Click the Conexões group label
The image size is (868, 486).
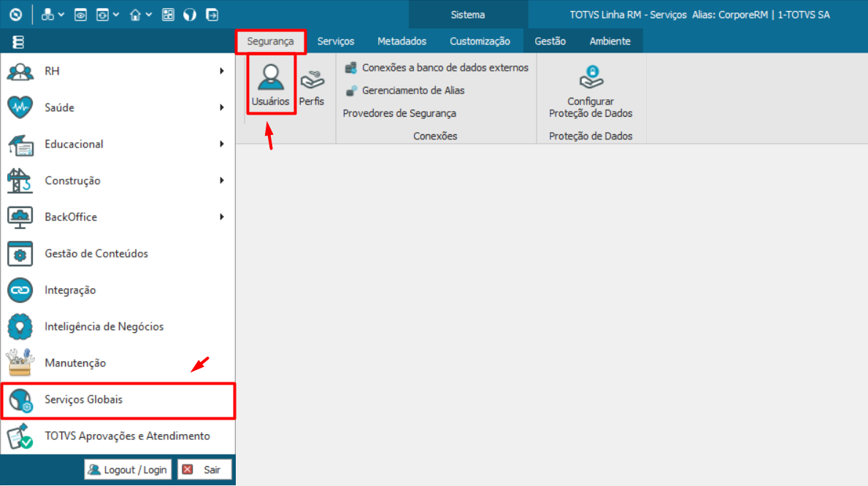[435, 136]
